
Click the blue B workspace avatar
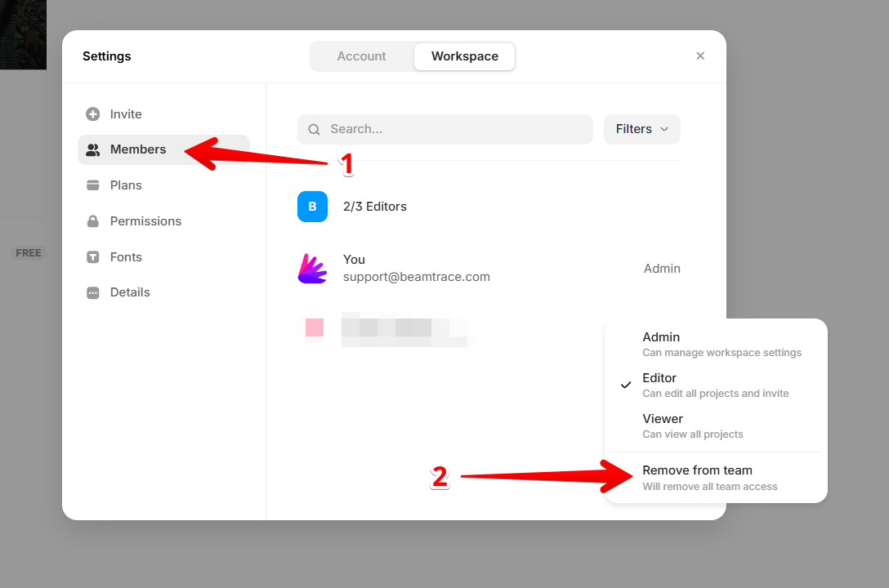(x=312, y=206)
